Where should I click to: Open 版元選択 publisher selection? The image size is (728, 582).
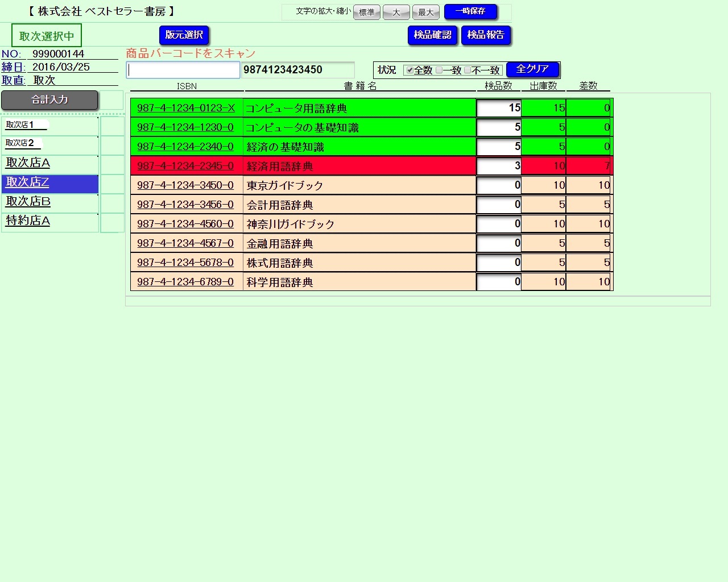[x=184, y=35]
